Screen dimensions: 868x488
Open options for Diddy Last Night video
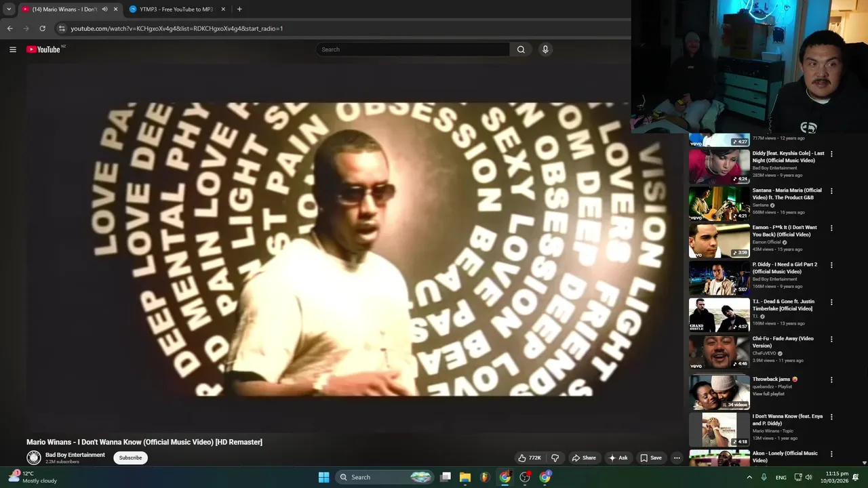831,154
